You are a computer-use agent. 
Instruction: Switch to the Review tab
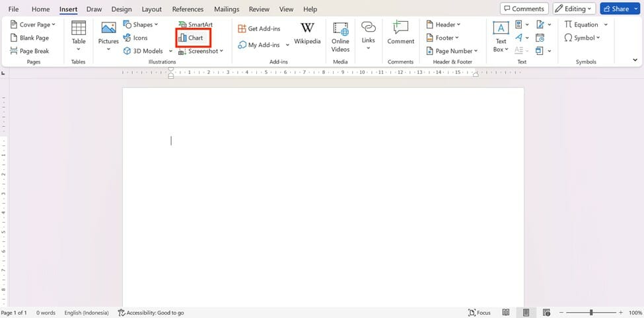[259, 9]
